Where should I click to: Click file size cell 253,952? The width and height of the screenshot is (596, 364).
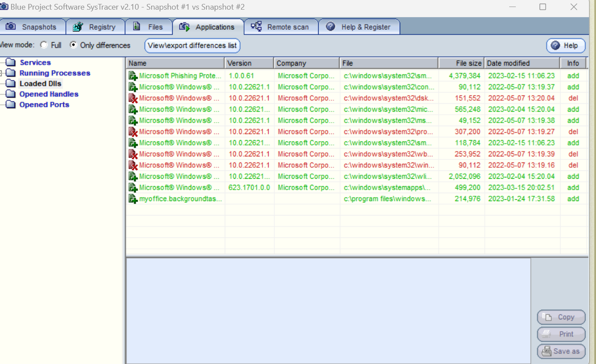(x=468, y=154)
